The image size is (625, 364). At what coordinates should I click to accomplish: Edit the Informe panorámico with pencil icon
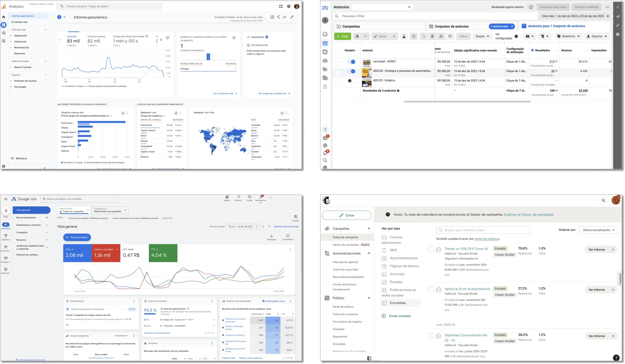click(292, 17)
